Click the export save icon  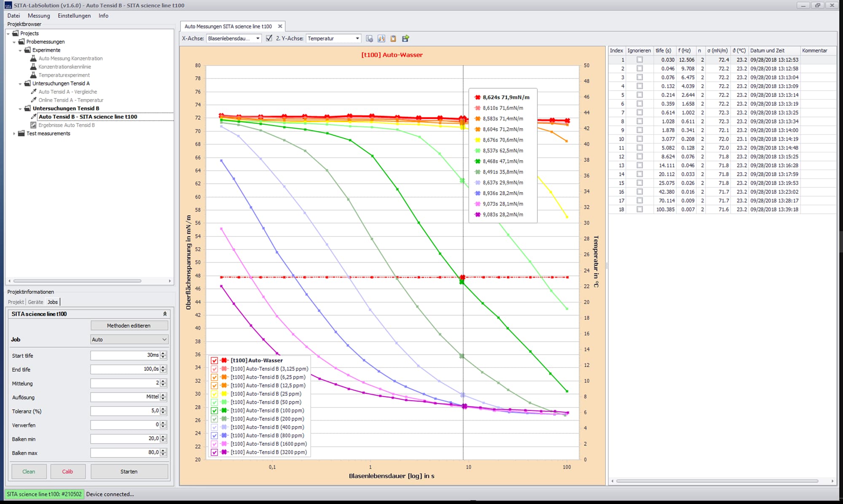[405, 38]
